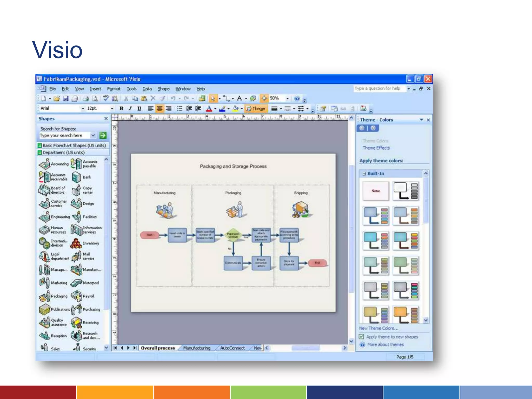Viewport: 532px width, 399px height.
Task: Select the Accounting department shape
Action: click(54, 164)
